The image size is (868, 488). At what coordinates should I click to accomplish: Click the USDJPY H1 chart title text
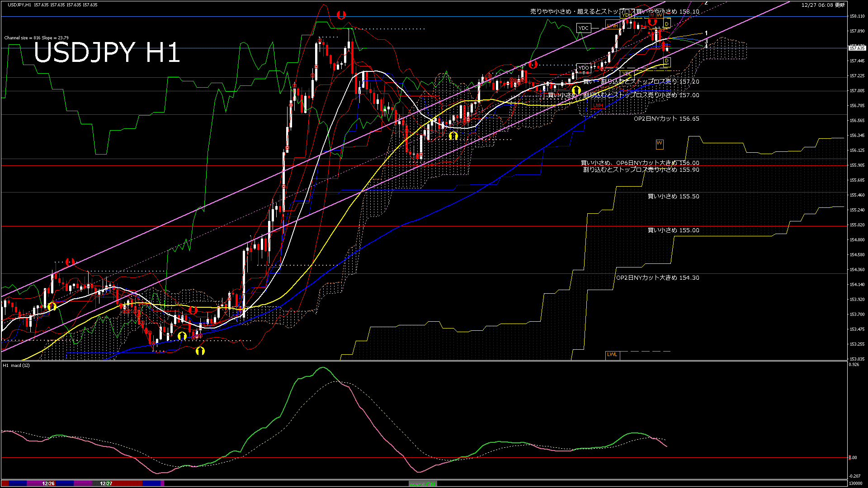(x=107, y=53)
